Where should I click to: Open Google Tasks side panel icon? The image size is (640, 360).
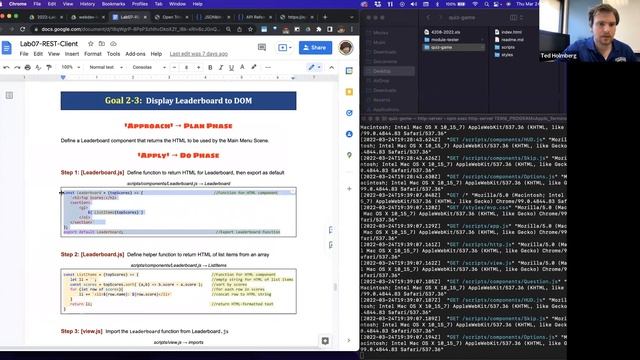coord(349,113)
